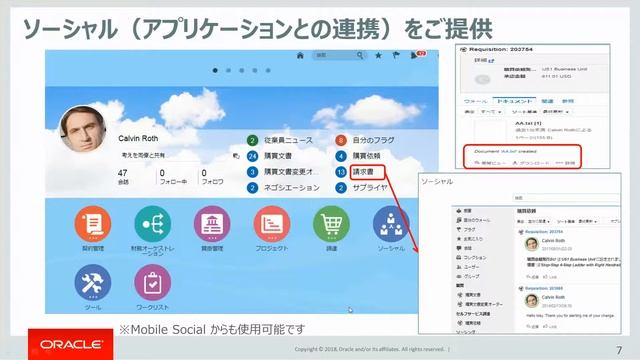640x360 pixels.
Task: Select フラグ in the social sidebar
Action: point(469,230)
